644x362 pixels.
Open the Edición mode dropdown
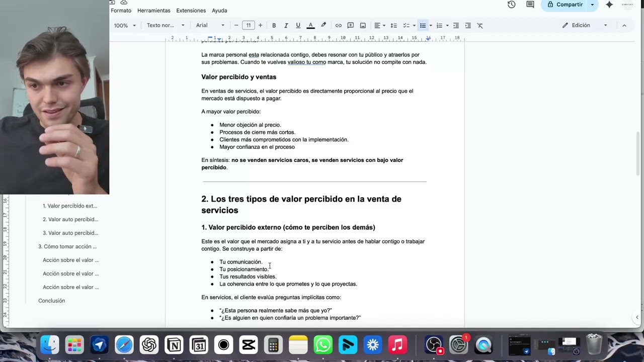tap(585, 26)
